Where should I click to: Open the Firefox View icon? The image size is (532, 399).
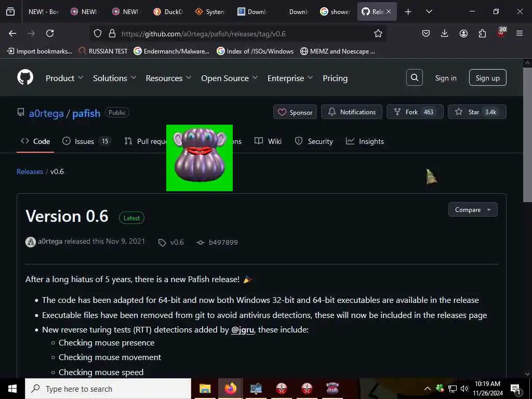(10, 12)
